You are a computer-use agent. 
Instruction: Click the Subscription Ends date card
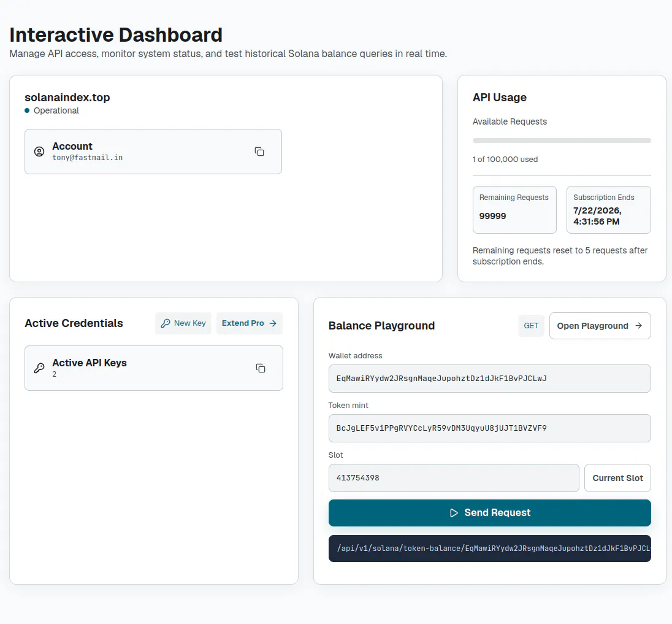click(x=609, y=210)
